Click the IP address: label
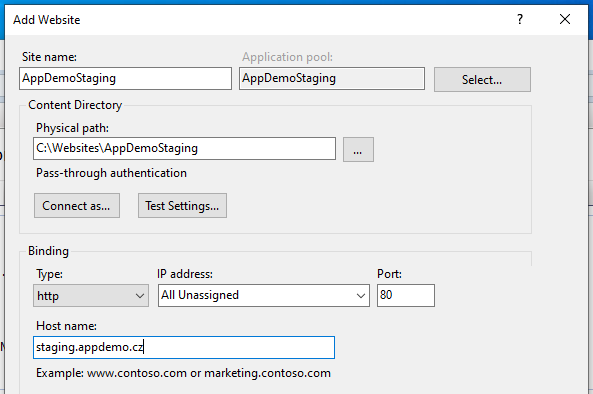The width and height of the screenshot is (593, 394). (185, 274)
